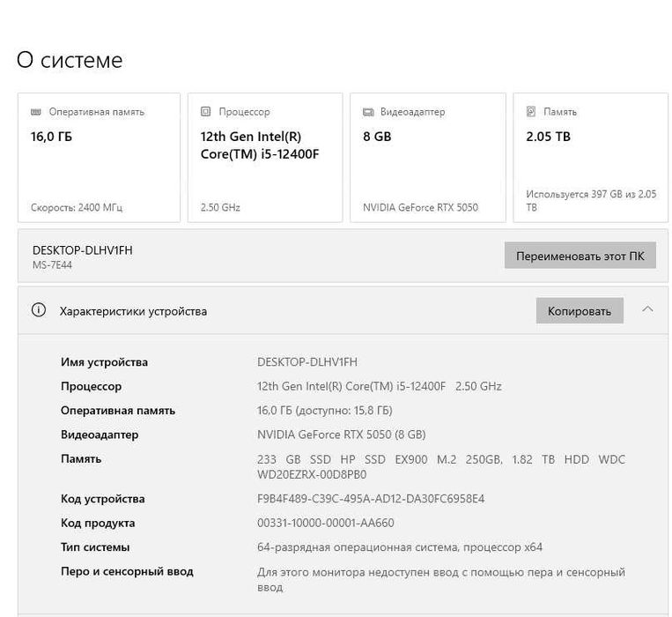Click the DESKTOP-DLHV1FH name above MS-7E44
Screen dimensions: 672x617
(x=83, y=250)
